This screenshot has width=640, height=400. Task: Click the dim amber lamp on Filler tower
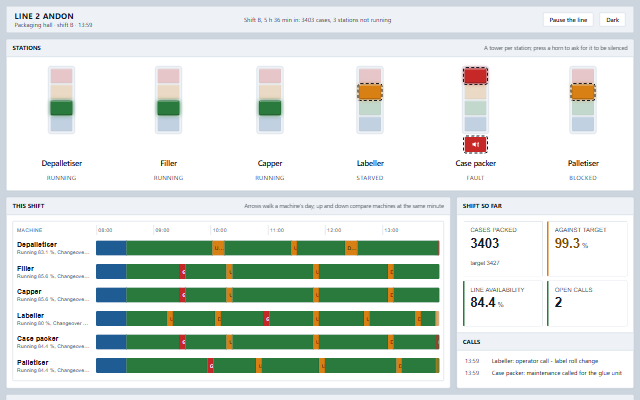[169, 92]
